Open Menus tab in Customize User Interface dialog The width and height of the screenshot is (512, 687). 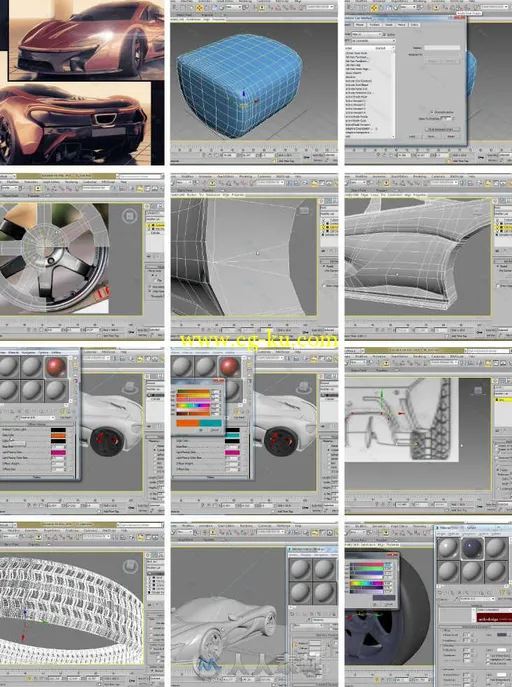coord(401,25)
